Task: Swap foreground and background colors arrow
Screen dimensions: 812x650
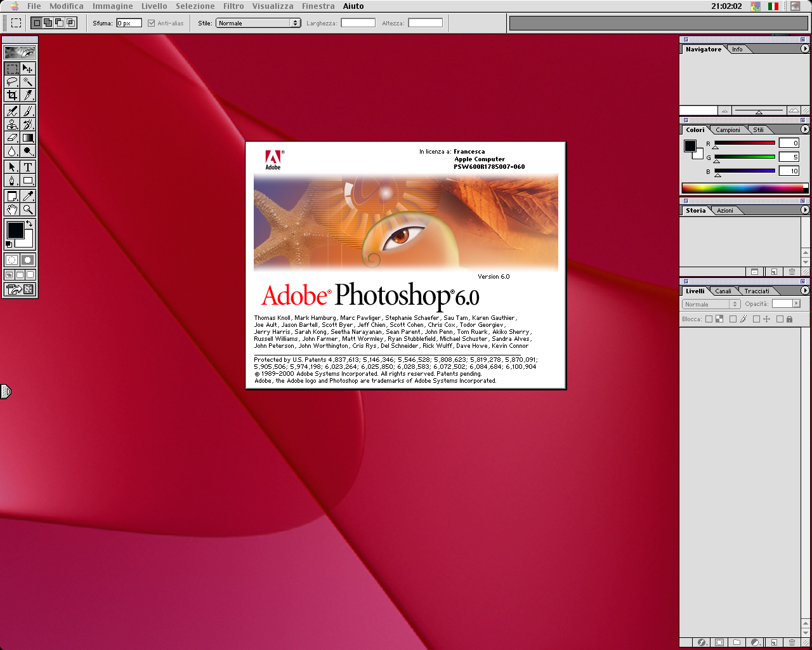Action: (x=29, y=223)
